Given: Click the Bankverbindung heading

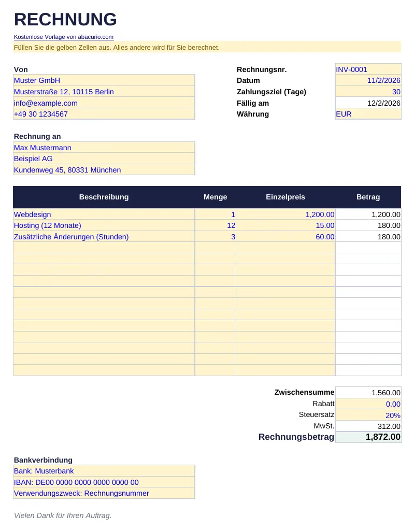Looking at the screenshot, I should point(43,460).
